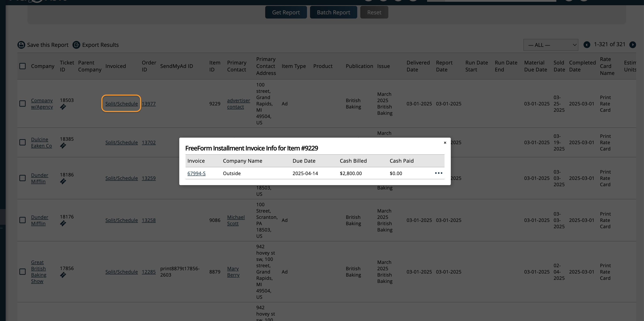Click SendMyAd ID print8879t17856-2603

180,272
